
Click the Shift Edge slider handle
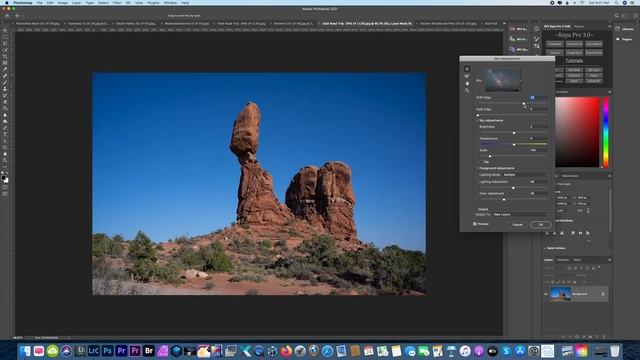click(x=524, y=103)
